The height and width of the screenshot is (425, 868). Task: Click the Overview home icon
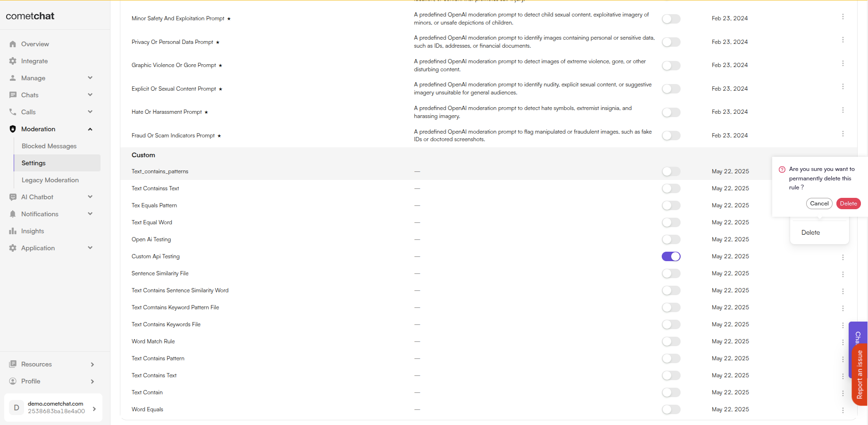[x=13, y=44]
